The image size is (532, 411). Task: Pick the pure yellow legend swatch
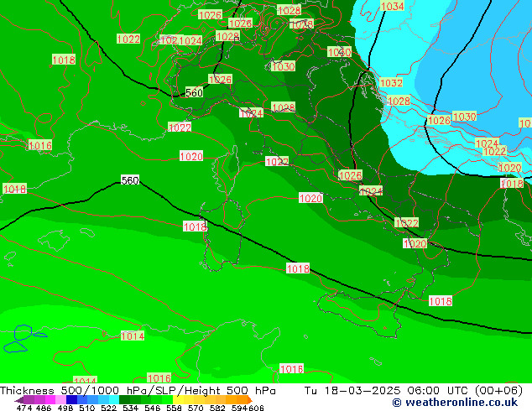[178, 399]
